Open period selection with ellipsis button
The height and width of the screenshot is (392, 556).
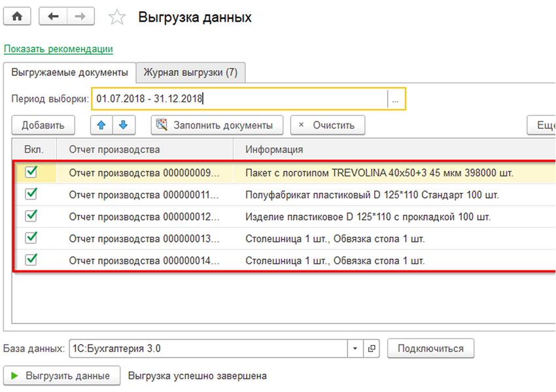tap(396, 99)
